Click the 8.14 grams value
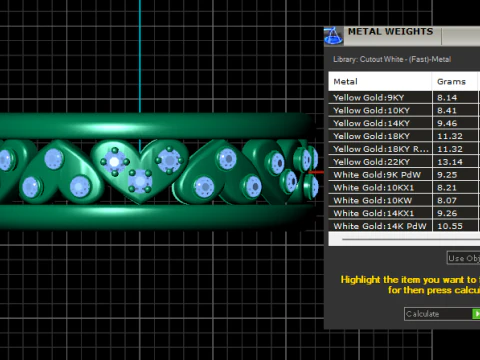This screenshot has height=360, width=480. pyautogui.click(x=447, y=98)
